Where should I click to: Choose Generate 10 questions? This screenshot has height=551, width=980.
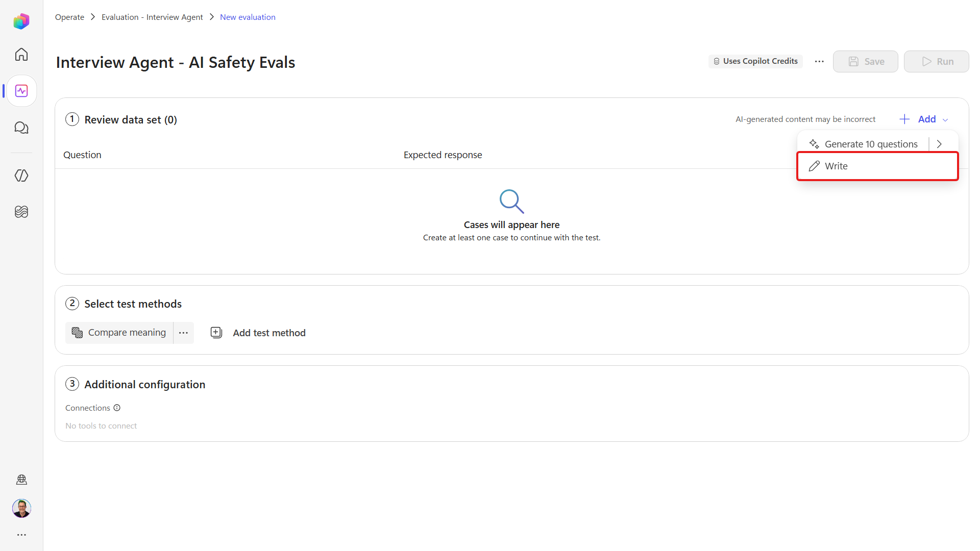tap(864, 144)
